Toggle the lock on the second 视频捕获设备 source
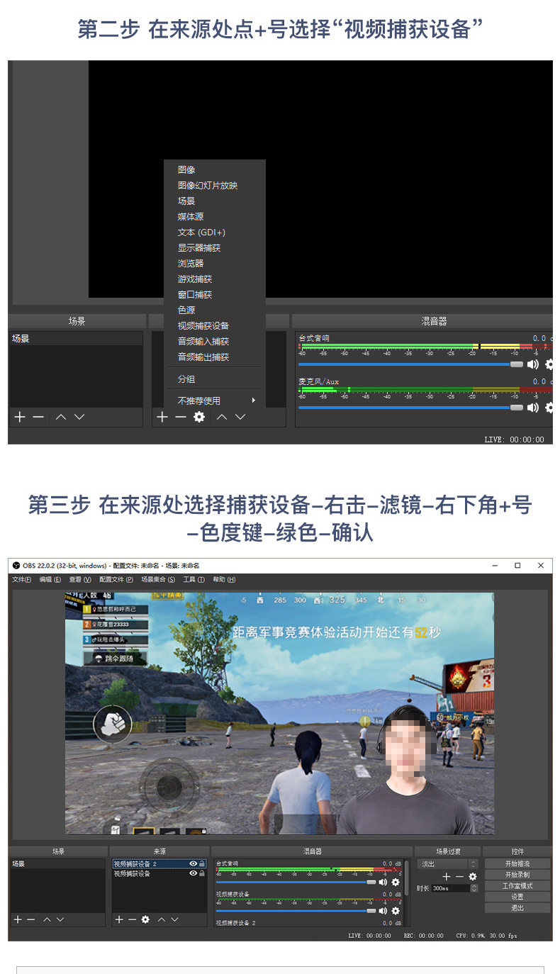The image size is (560, 974). tap(202, 873)
